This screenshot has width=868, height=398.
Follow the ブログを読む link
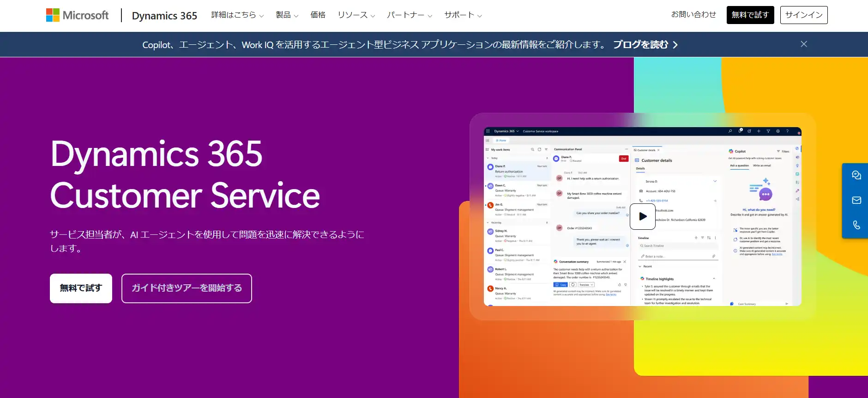645,45
